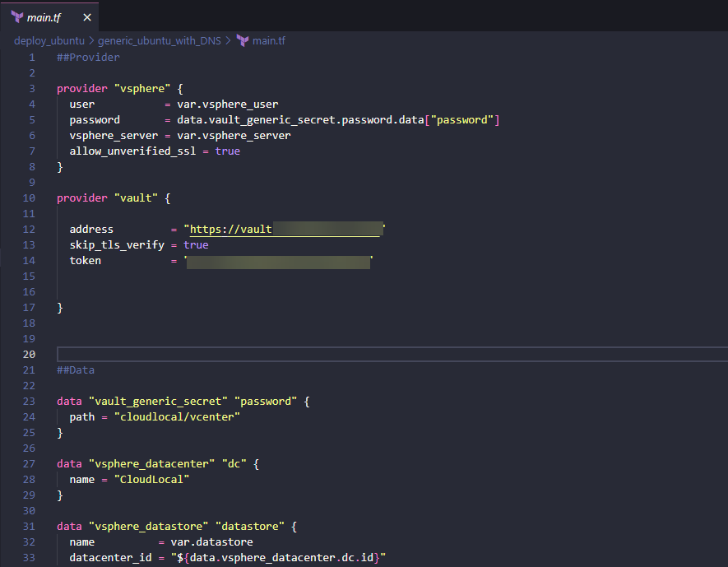Click the main.tf breadcrumb item
The width and height of the screenshot is (728, 567).
(x=268, y=40)
